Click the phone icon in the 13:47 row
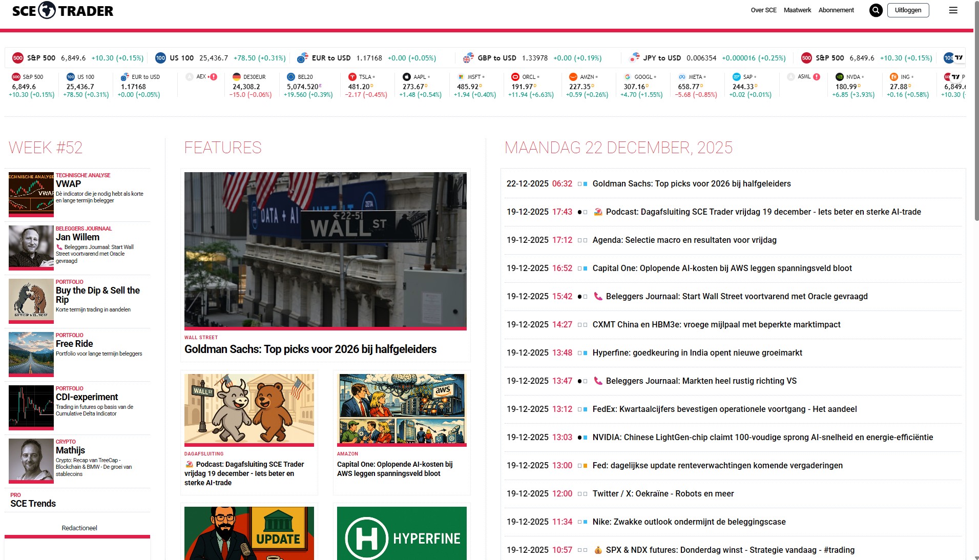Screen dimensions: 979x560 tap(598, 381)
